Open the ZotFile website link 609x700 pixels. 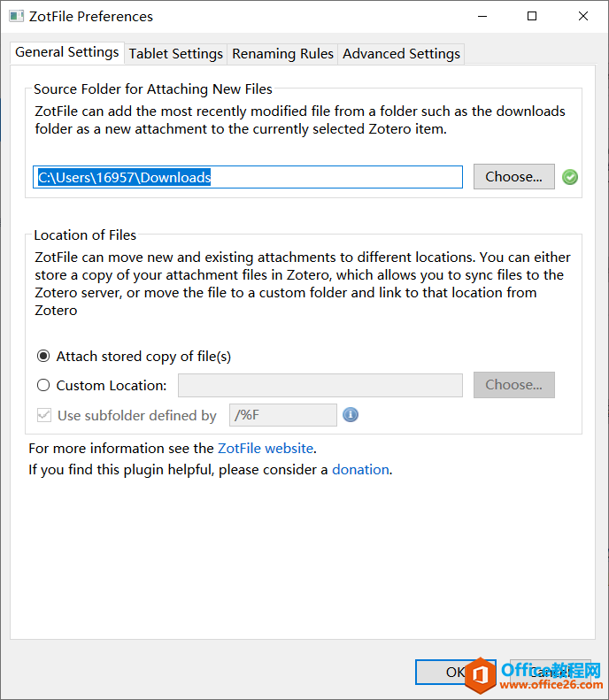266,448
